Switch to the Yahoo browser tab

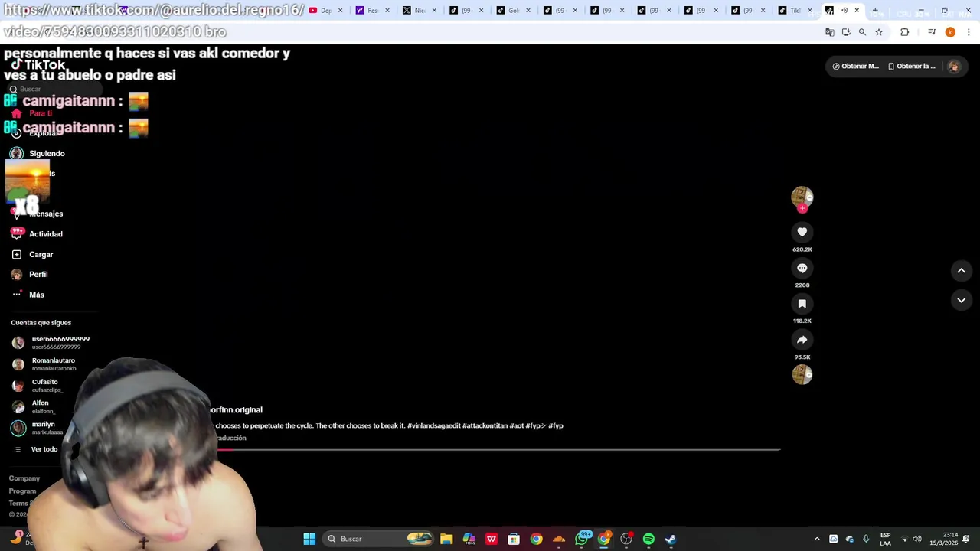[x=372, y=11]
